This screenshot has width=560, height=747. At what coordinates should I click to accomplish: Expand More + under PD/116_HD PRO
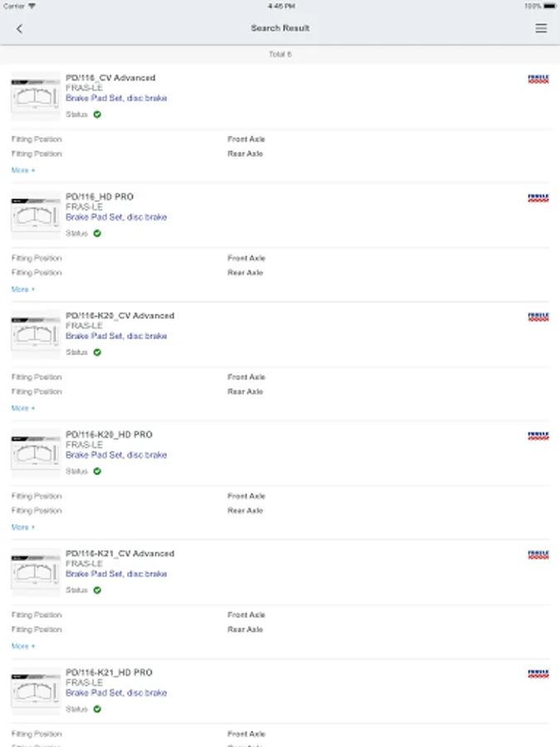click(x=23, y=290)
